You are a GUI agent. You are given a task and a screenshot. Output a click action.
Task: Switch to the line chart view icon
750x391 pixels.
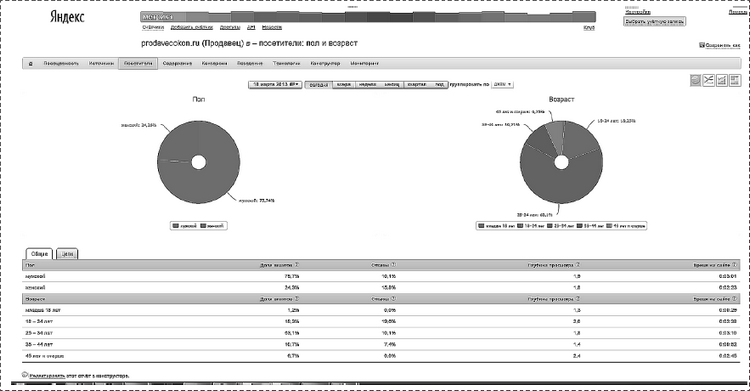coord(708,80)
